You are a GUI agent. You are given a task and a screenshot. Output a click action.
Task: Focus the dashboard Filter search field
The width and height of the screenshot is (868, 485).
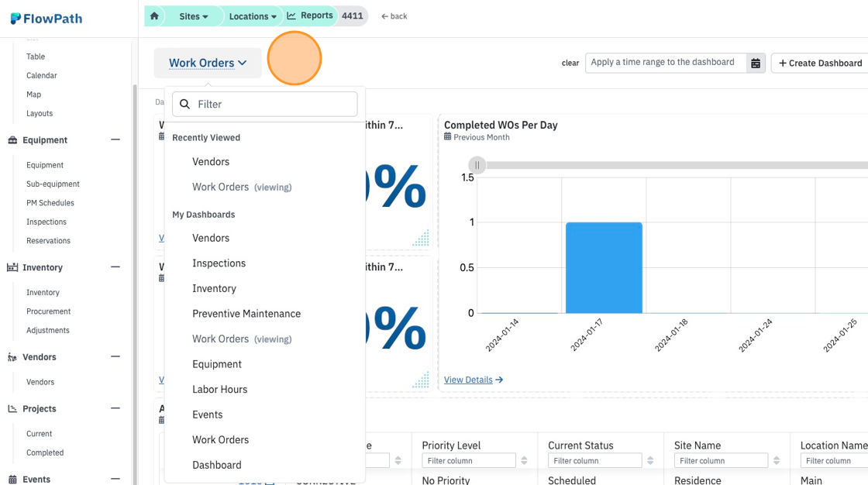[x=264, y=104]
